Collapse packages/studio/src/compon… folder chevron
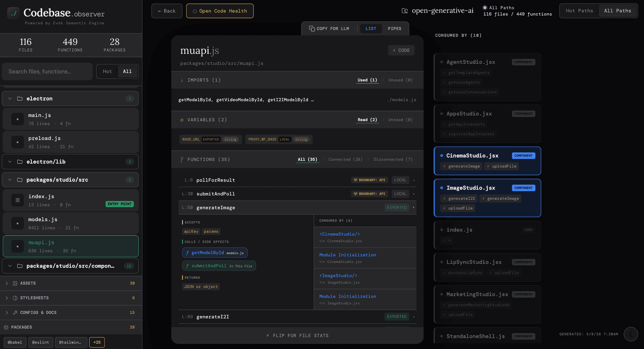Viewport: 644px width, 349px height. click(10, 266)
